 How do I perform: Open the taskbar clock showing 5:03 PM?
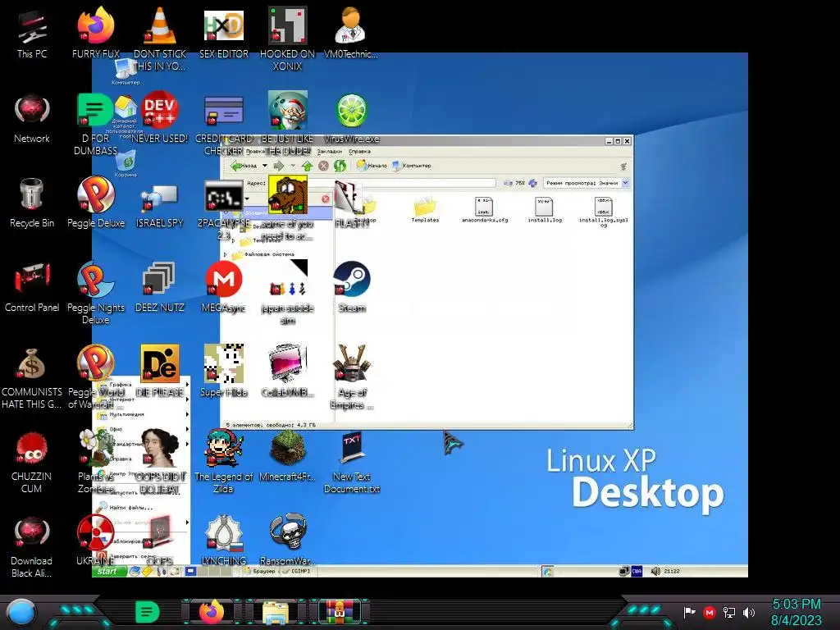[796, 612]
